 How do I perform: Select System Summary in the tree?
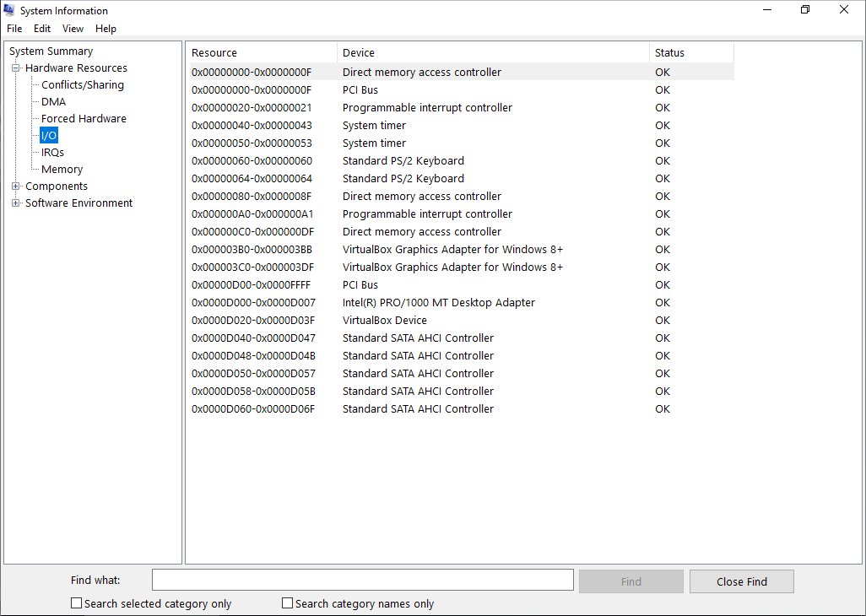pyautogui.click(x=51, y=51)
